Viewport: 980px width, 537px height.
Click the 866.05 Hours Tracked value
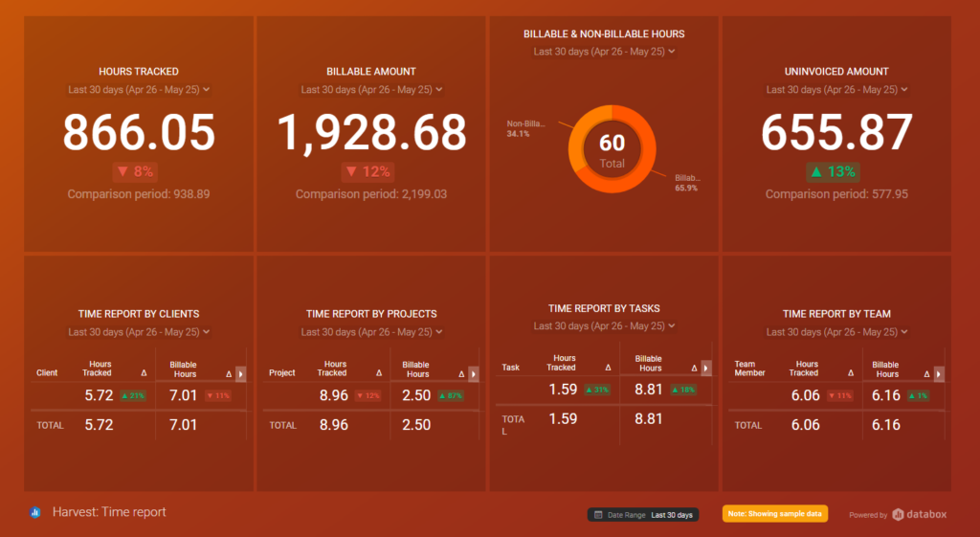coord(139,132)
